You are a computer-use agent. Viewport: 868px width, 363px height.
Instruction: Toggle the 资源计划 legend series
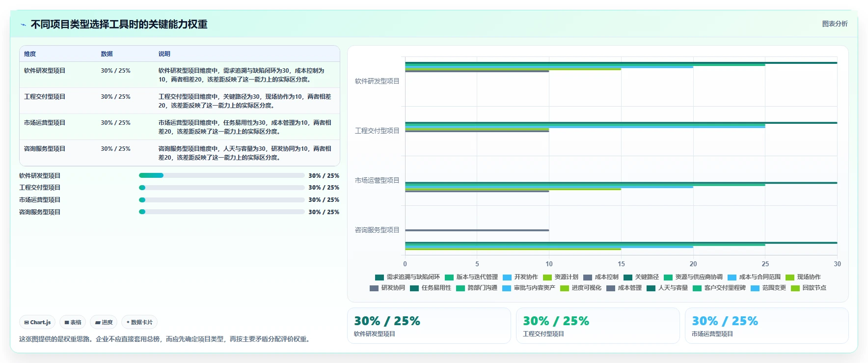tap(561, 277)
